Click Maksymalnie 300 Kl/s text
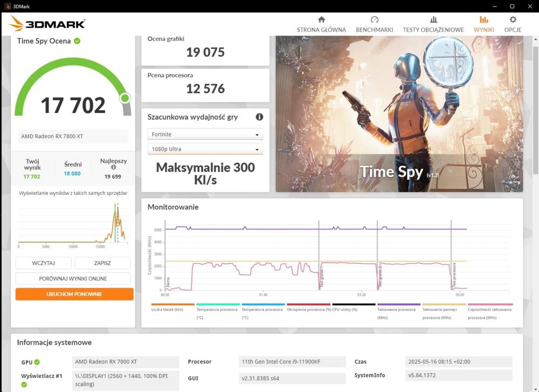This screenshot has width=539, height=392. pyautogui.click(x=205, y=173)
